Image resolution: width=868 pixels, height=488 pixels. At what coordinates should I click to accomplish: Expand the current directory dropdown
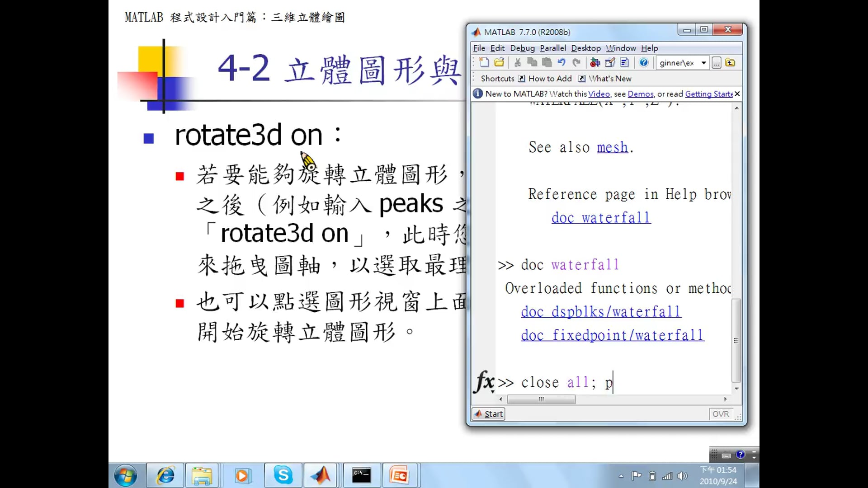pos(704,63)
